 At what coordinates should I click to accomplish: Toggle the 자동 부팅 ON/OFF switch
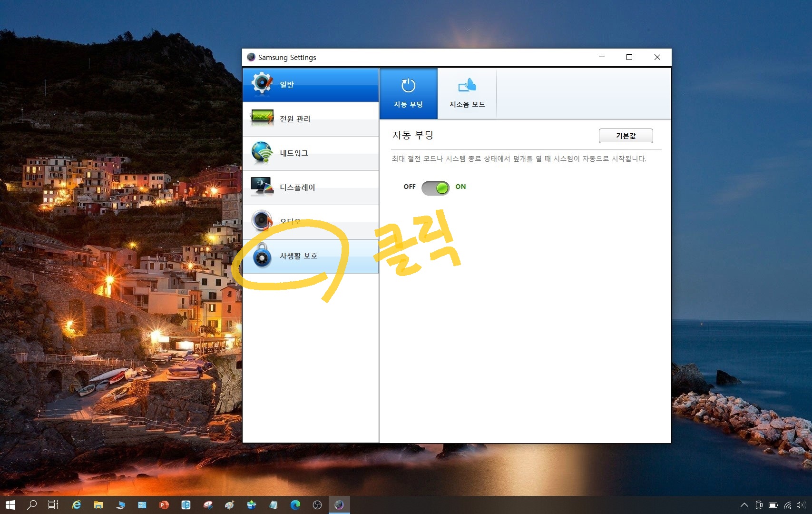(x=435, y=188)
